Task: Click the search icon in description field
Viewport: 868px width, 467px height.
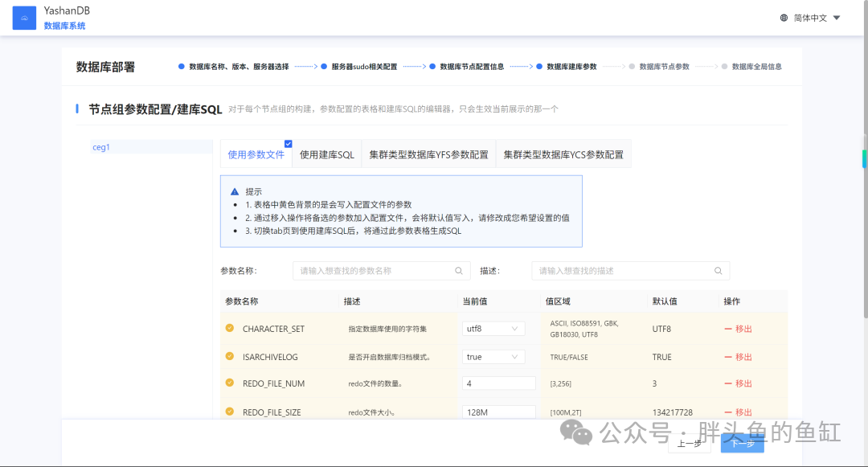Action: 718,271
